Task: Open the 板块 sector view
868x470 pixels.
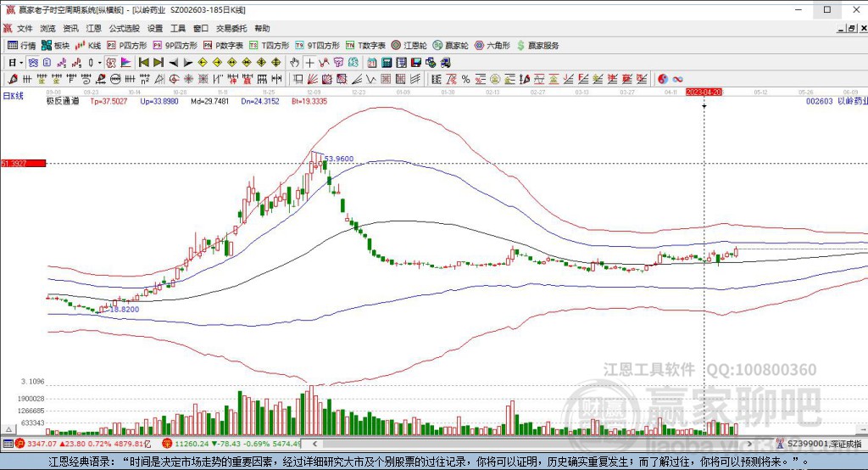Action: (x=55, y=46)
